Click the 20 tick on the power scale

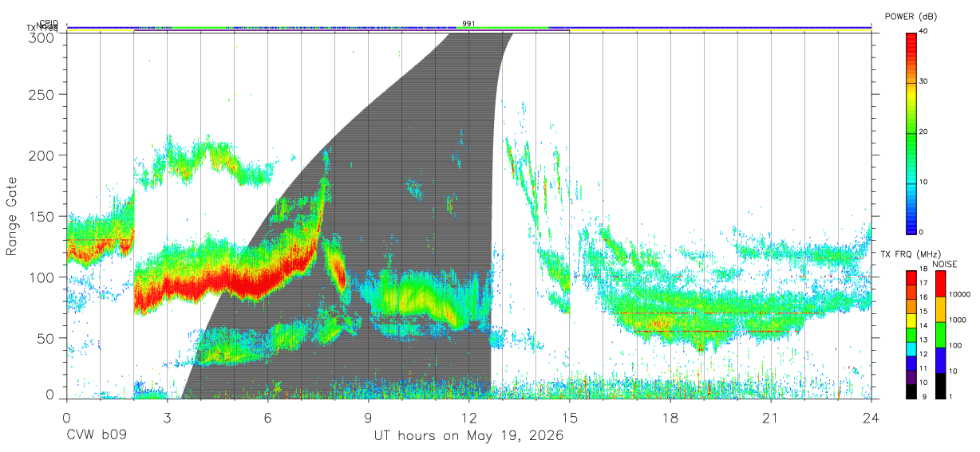(924, 132)
